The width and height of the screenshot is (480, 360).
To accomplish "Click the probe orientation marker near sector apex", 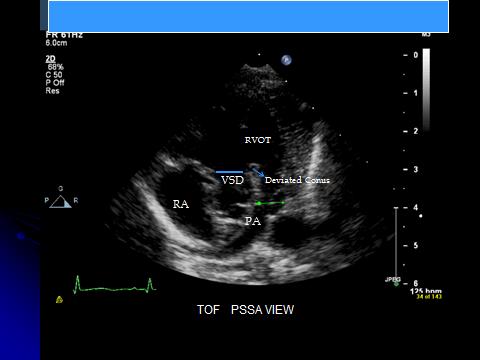I will coord(286,60).
